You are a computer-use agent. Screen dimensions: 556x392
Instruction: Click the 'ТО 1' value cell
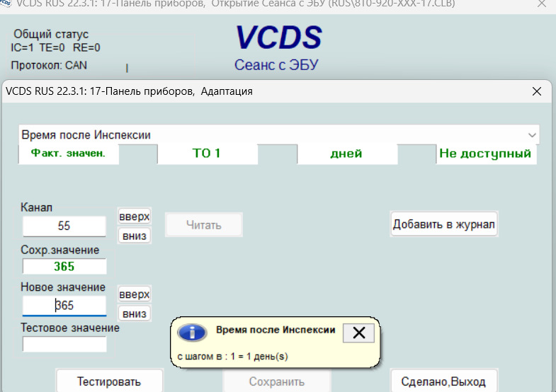pyautogui.click(x=207, y=154)
